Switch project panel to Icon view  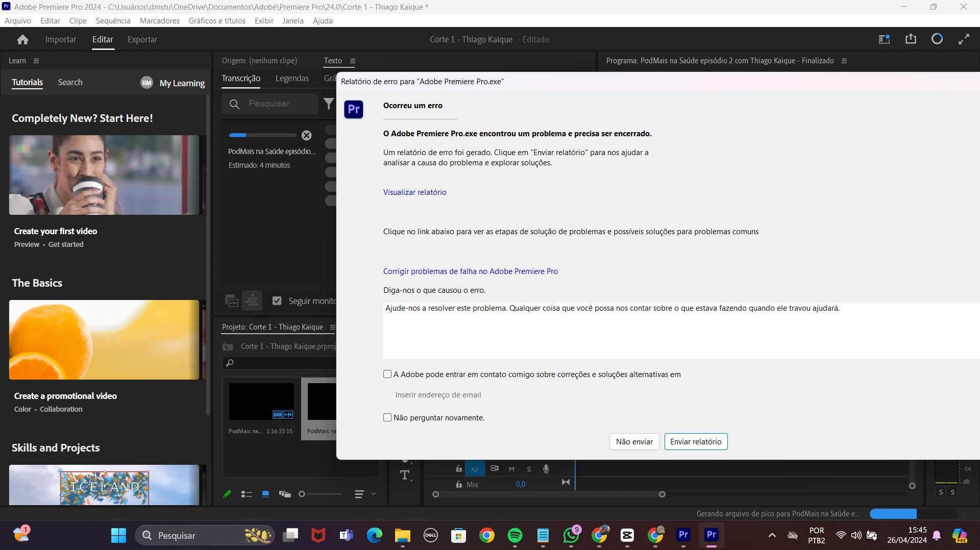point(265,494)
